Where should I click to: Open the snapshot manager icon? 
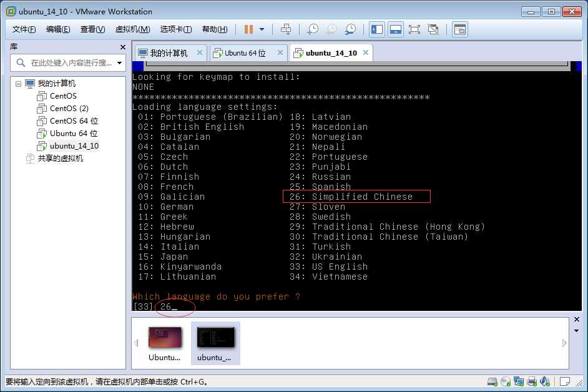coord(350,29)
